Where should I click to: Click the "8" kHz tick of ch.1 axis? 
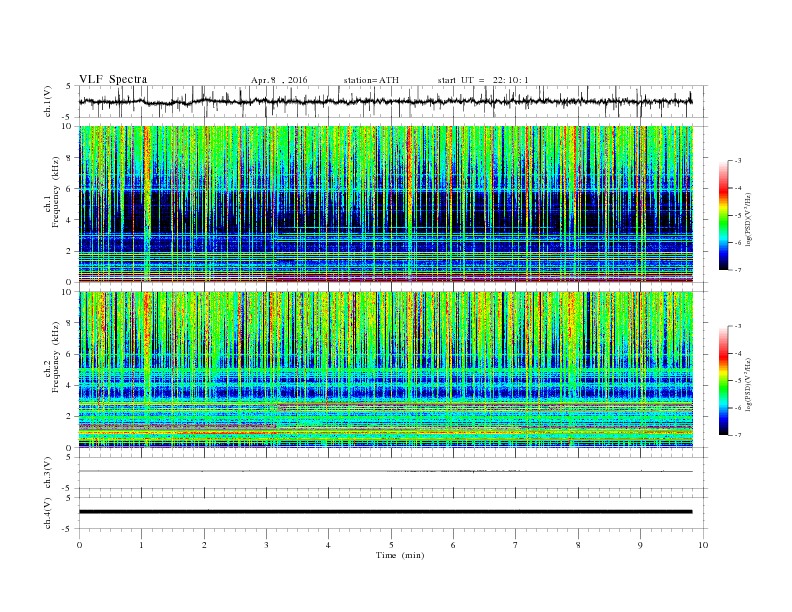(70, 157)
